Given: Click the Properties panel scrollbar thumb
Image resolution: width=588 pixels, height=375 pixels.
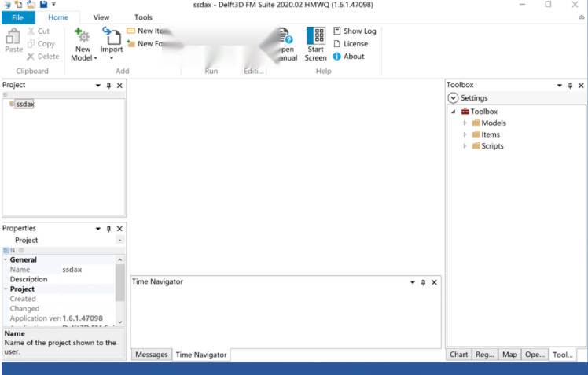Looking at the screenshot, I should point(120,283).
